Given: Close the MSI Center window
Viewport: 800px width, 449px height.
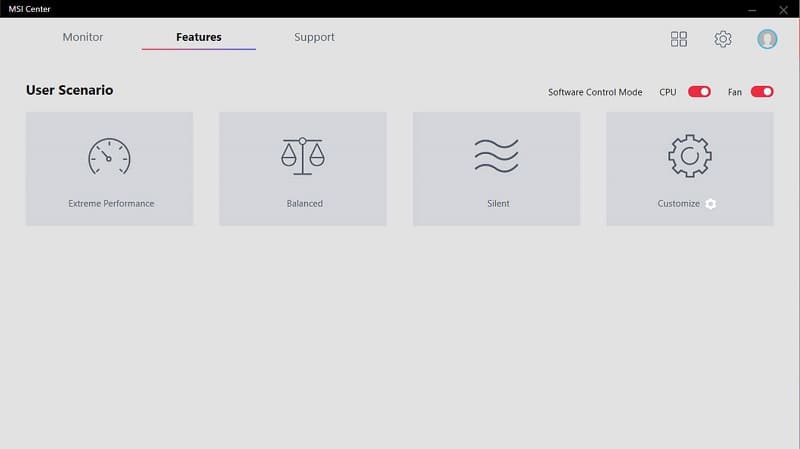Looking at the screenshot, I should click(783, 9).
